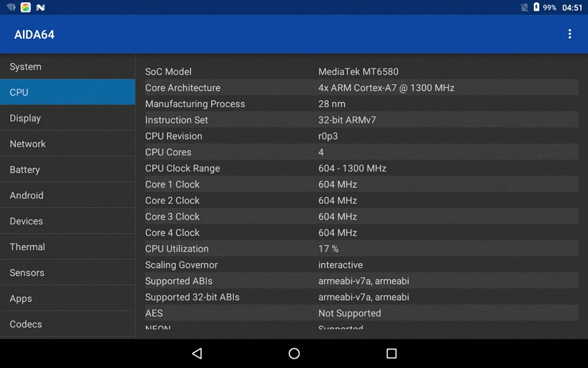Tap the Not Supported AES value
Image resolution: width=588 pixels, height=368 pixels.
tap(349, 314)
